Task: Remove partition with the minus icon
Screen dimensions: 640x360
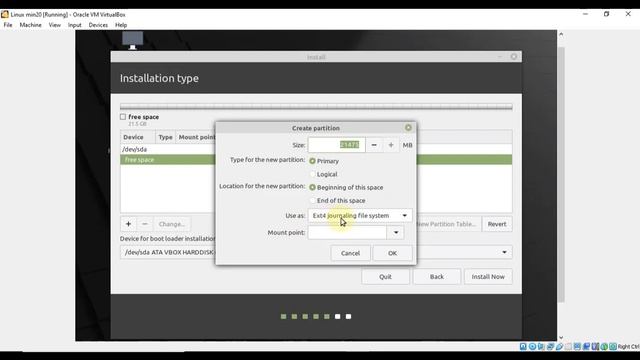Action: [144, 224]
